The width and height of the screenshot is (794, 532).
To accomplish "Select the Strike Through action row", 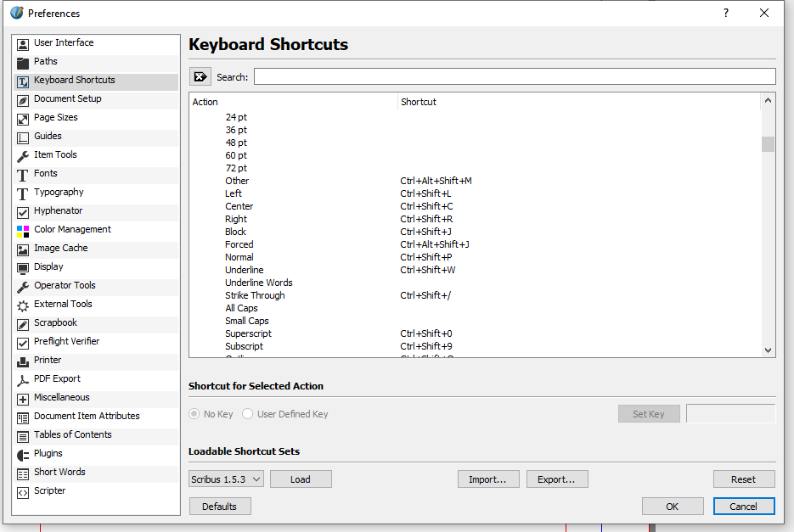I will point(255,295).
